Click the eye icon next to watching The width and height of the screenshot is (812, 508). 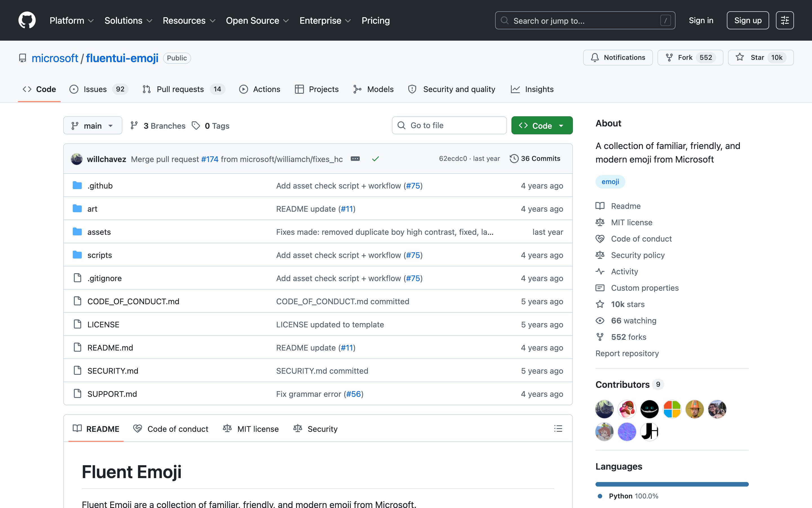pyautogui.click(x=600, y=321)
